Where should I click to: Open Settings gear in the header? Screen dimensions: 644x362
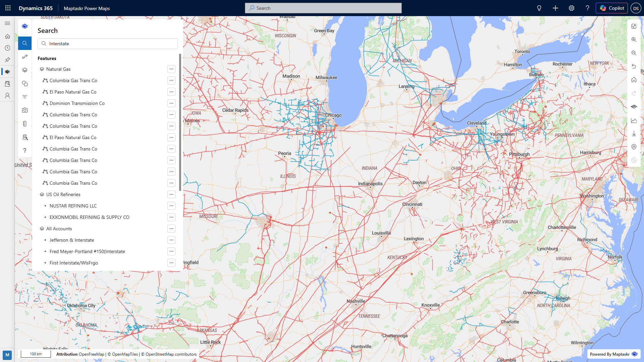[x=572, y=8]
